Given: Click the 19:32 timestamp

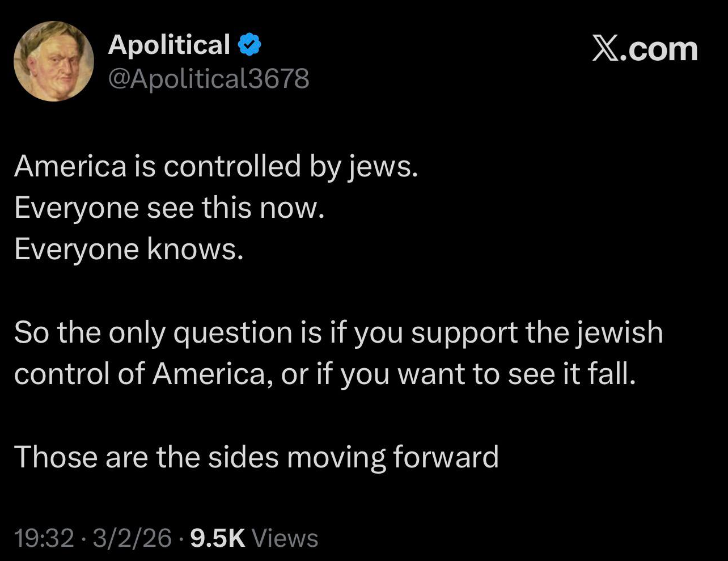Looking at the screenshot, I should point(44,538).
